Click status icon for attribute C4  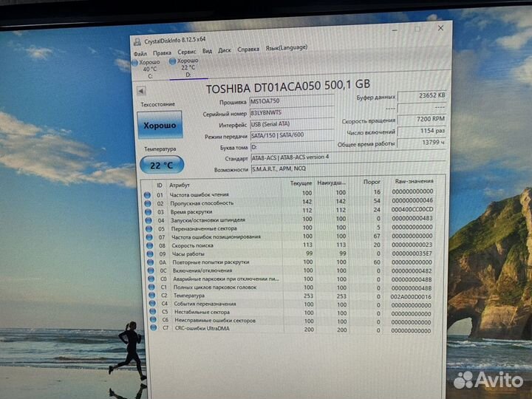click(152, 304)
